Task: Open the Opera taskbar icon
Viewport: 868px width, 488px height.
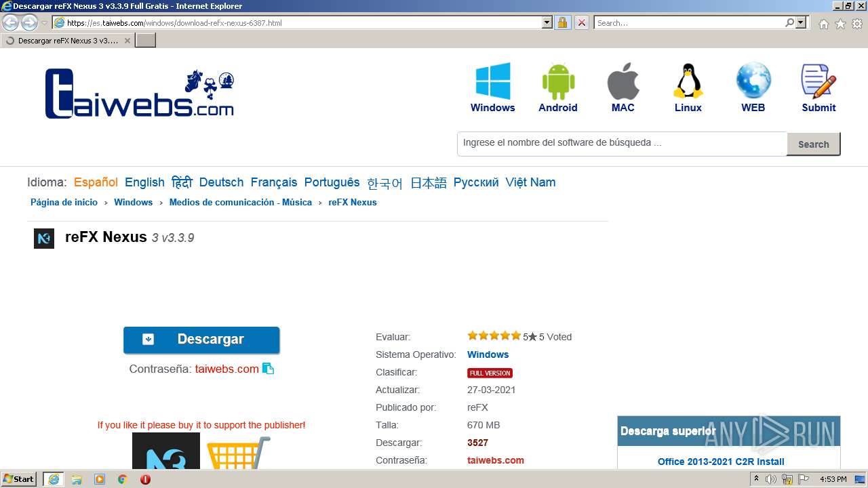Action: (145, 479)
